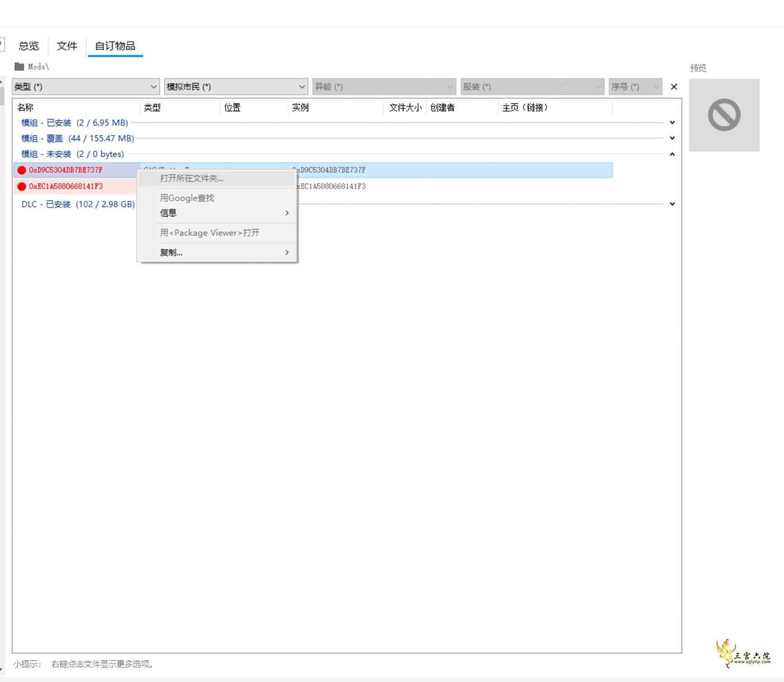784x682 pixels.
Task: Choose 打开所在文件夹... from context menu
Action: coord(217,178)
